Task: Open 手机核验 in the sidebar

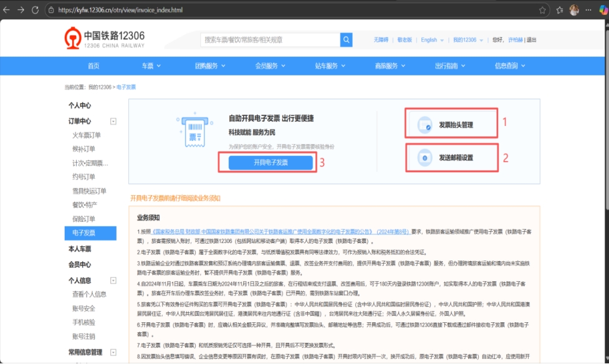Action: pyautogui.click(x=84, y=322)
